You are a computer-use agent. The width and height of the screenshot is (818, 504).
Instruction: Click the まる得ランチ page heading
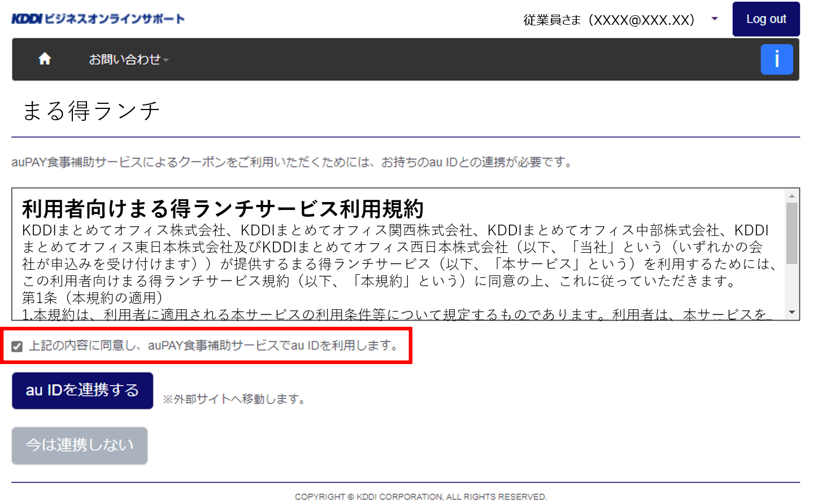pos(91,111)
